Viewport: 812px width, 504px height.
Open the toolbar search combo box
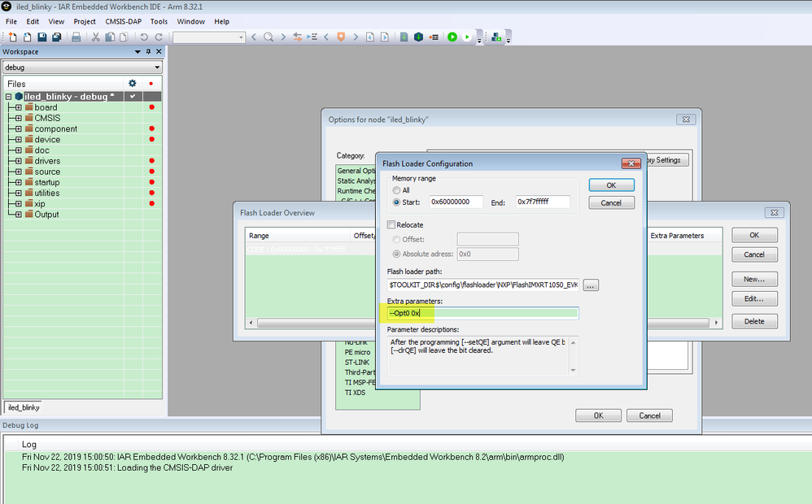(x=209, y=37)
